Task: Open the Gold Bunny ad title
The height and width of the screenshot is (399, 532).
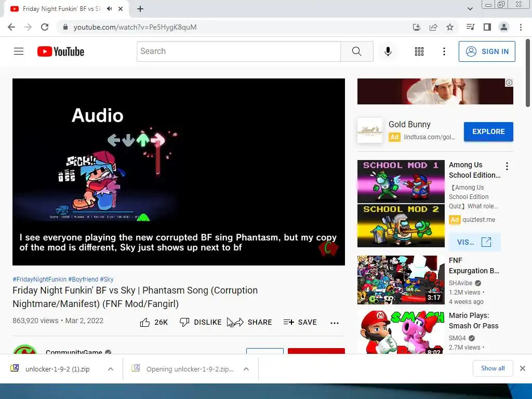Action: (409, 125)
